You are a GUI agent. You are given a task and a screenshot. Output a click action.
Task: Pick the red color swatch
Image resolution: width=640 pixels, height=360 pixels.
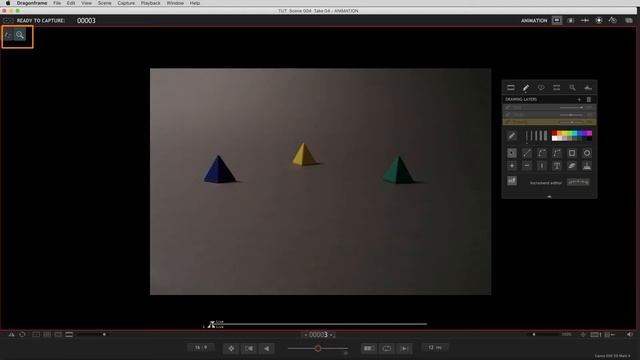554,133
